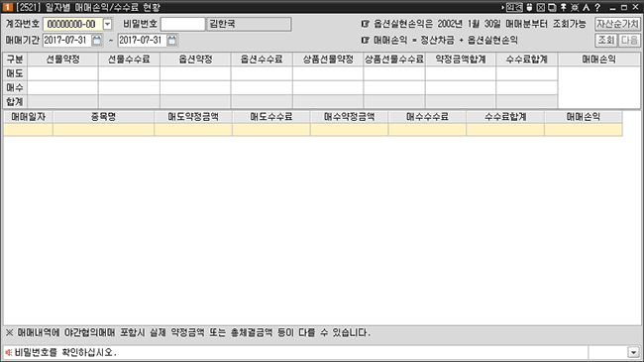Open the end date calendar picker
The image size is (644, 362).
172,41
